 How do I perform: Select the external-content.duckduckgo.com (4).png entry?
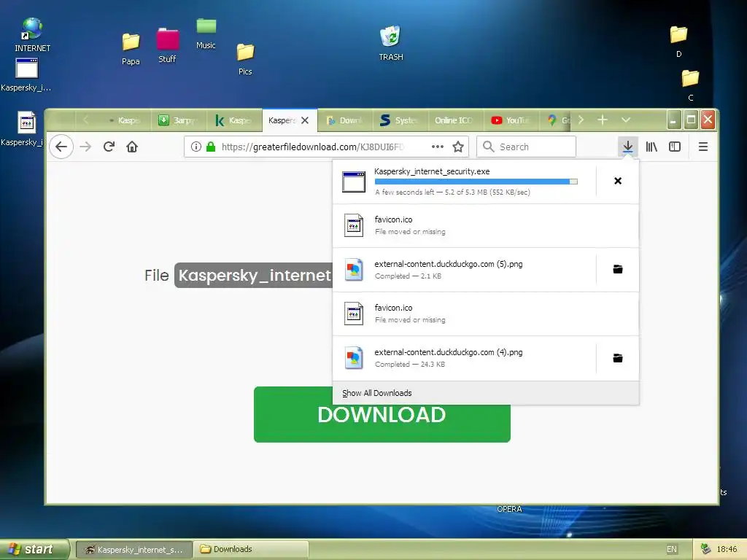coord(465,358)
